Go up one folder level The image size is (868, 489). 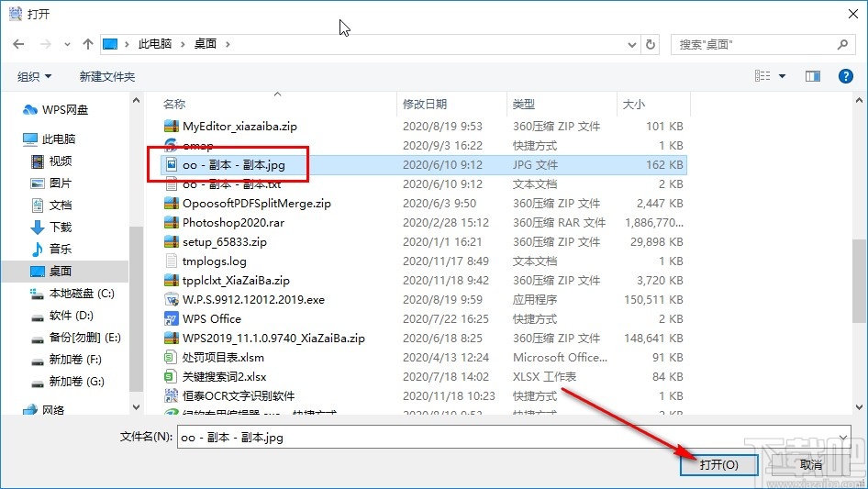(87, 44)
